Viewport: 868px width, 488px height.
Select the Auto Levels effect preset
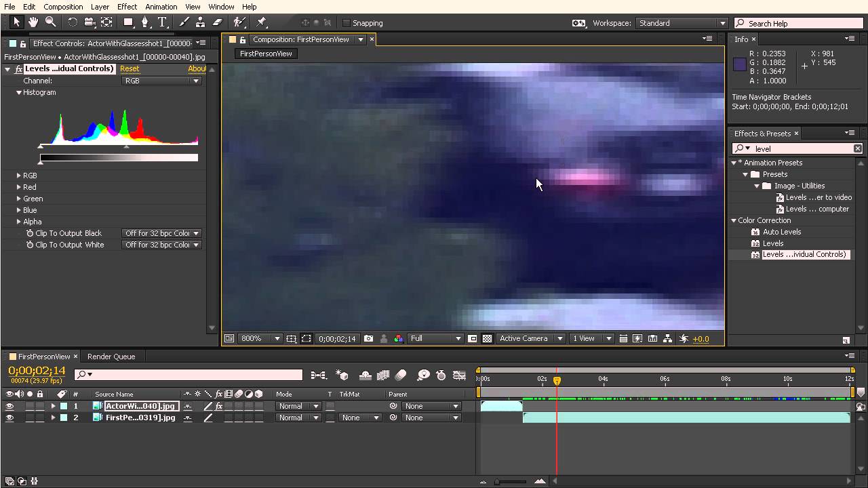pyautogui.click(x=782, y=232)
